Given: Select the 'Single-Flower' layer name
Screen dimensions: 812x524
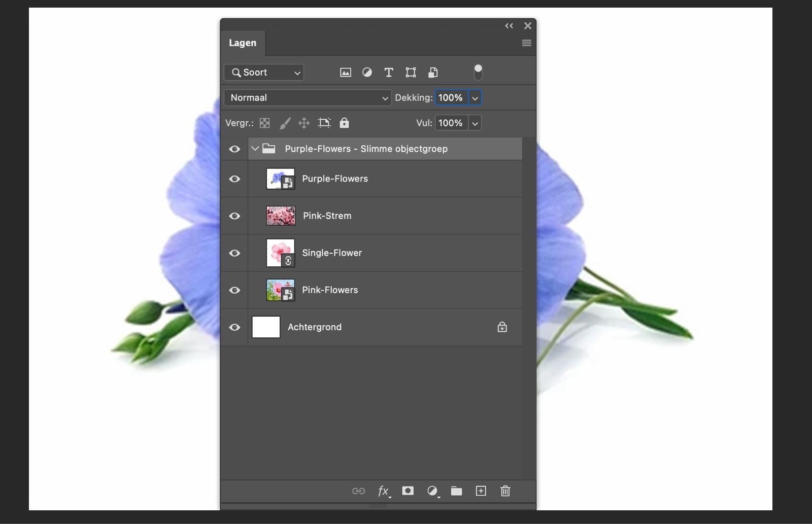Looking at the screenshot, I should (332, 253).
